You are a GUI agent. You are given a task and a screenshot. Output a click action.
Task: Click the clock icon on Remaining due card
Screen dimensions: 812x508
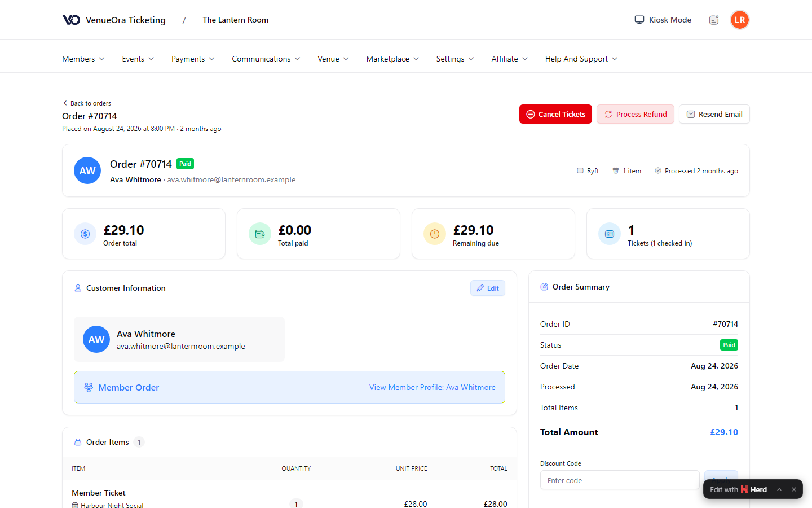(435, 234)
